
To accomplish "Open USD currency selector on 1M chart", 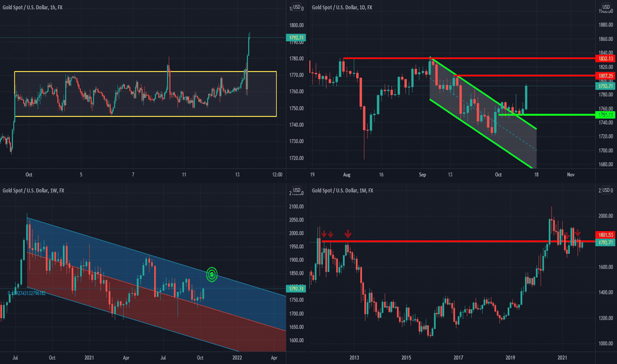I will click(x=606, y=190).
